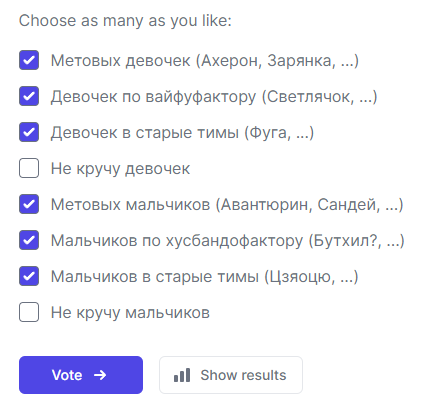Click the option label mentioning Бутхил
The height and width of the screenshot is (406, 447).
click(228, 241)
